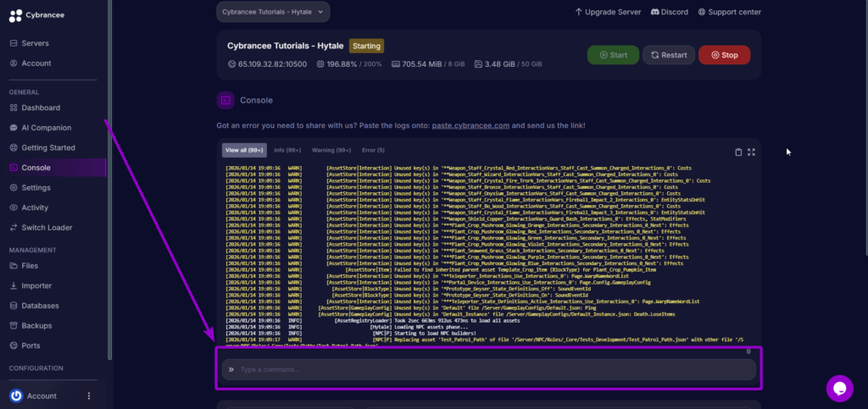The image size is (868, 409).
Task: Expand the server selector dropdown
Action: (x=271, y=12)
